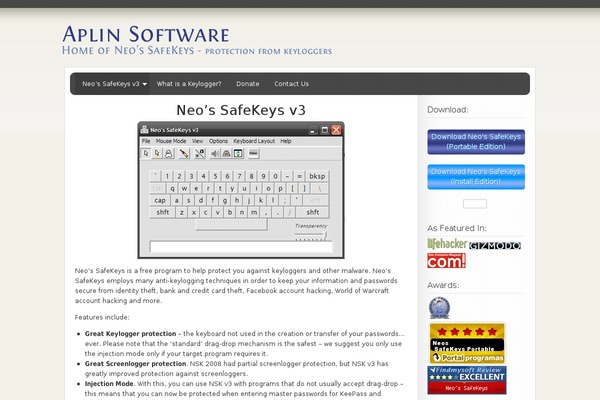Click the 'Download:' sidebar heading
The image size is (600, 400).
[x=448, y=110]
